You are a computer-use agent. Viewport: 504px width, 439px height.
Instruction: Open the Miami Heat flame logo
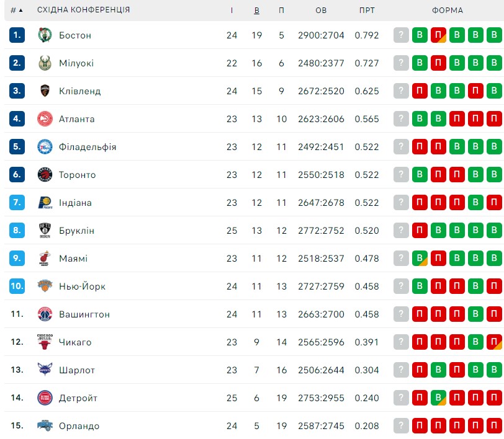click(45, 258)
